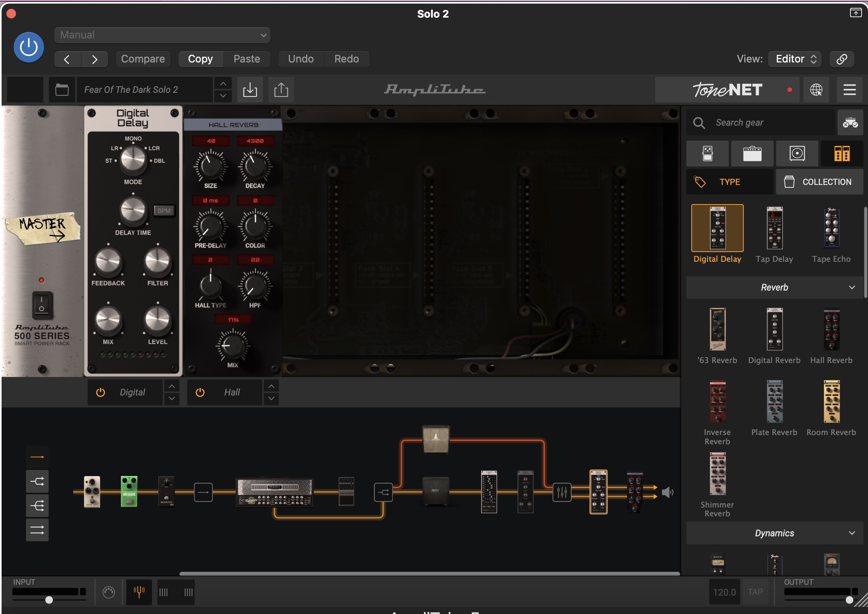
Task: Click the export share icon
Action: tap(281, 90)
